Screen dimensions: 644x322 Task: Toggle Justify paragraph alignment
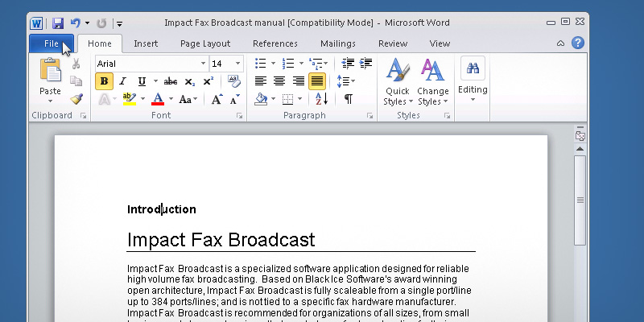pyautogui.click(x=317, y=81)
